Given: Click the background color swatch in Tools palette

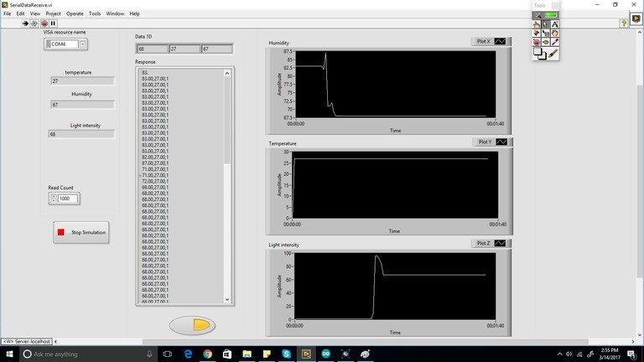Looking at the screenshot, I should point(543,57).
